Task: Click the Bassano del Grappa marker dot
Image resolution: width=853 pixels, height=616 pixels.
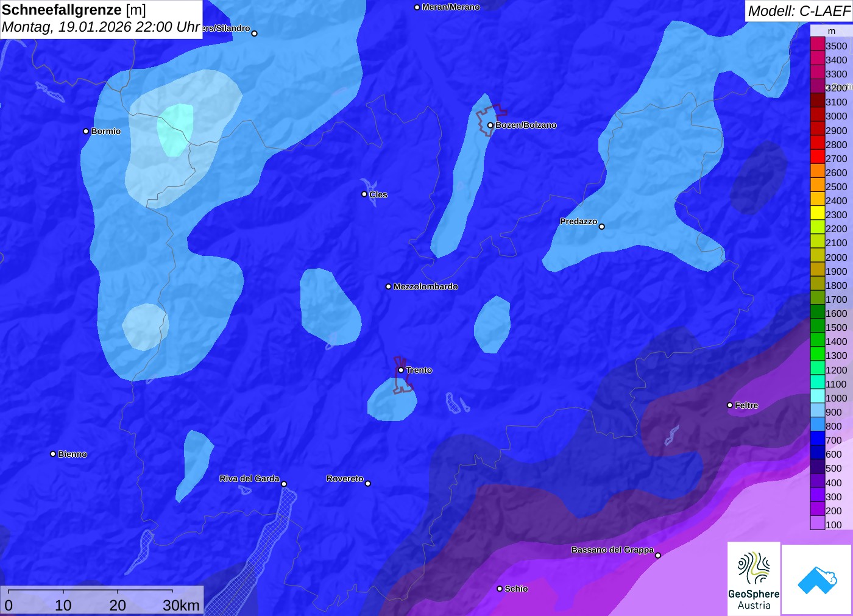Action: 658,555
